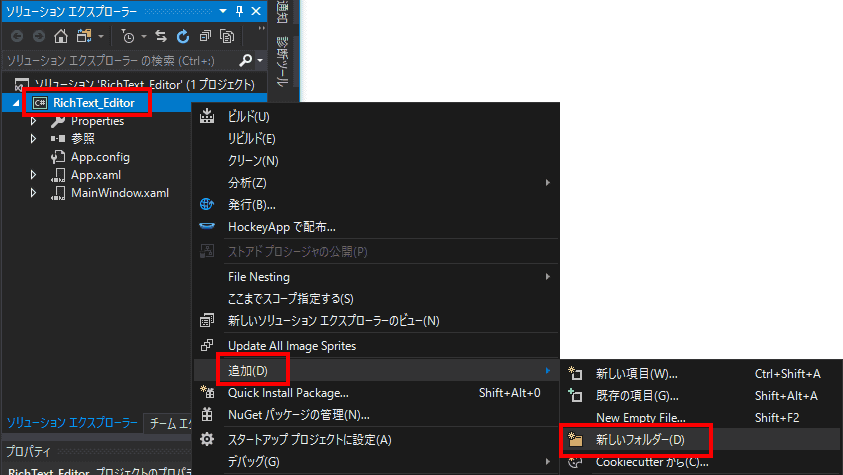The image size is (843, 475).
Task: Open the search options dropdown arrow
Action: pyautogui.click(x=260, y=61)
